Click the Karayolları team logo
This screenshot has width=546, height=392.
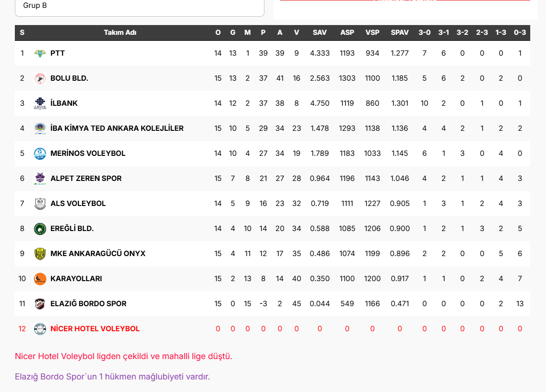pyautogui.click(x=40, y=279)
